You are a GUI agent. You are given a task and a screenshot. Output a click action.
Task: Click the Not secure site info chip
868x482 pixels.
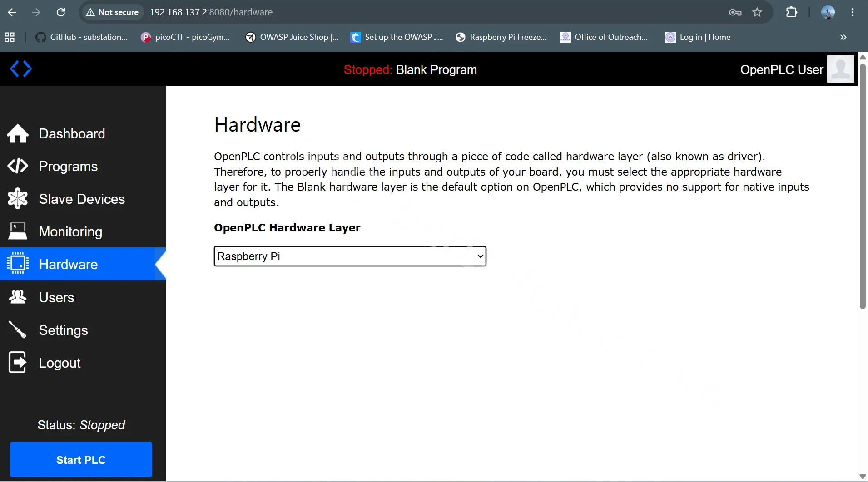[113, 12]
